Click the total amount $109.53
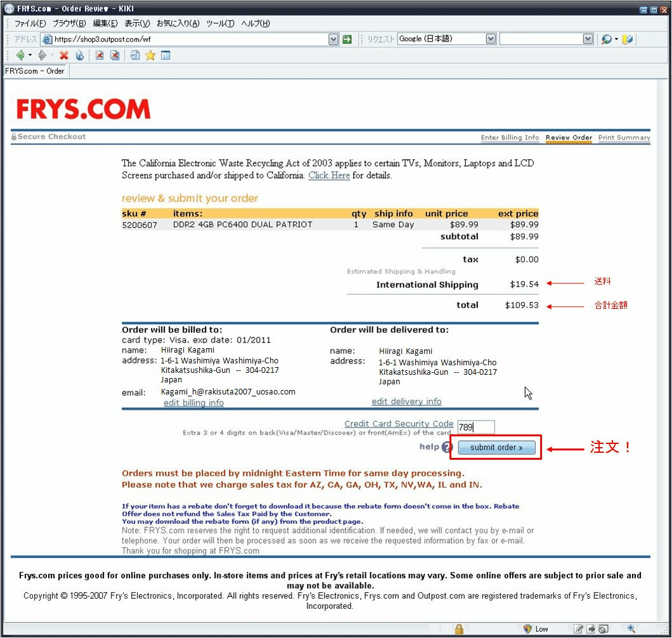Viewport: 672px width, 638px height. coord(522,305)
